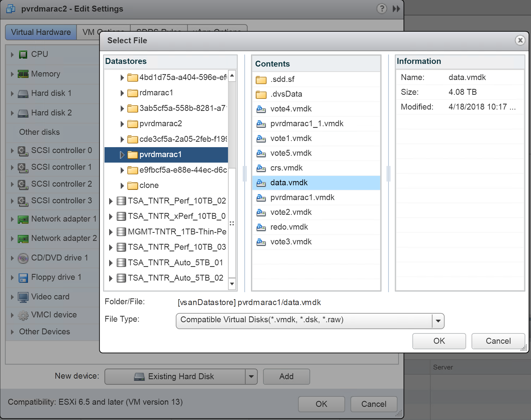Open the File Type dropdown

click(438, 321)
